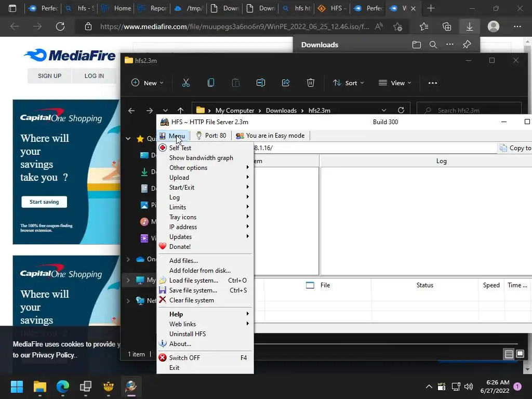Toggle the You are in Easy mode button
Screen dimensions: 532x399
(270, 136)
